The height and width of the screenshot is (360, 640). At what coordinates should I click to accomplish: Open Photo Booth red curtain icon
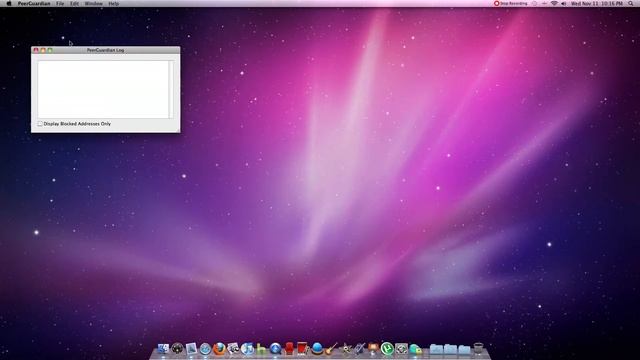(303, 349)
